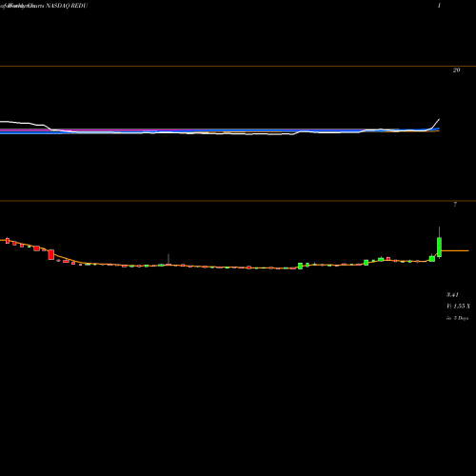Click the 3.41 price value
The width and height of the screenshot is (476, 476).
(452, 295)
